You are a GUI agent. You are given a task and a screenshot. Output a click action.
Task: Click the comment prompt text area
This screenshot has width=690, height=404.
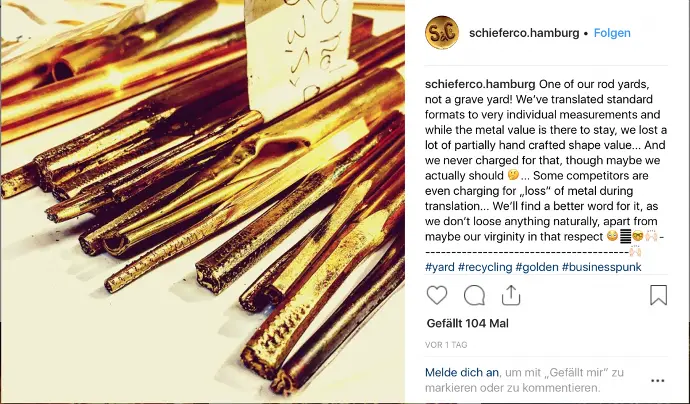point(524,380)
